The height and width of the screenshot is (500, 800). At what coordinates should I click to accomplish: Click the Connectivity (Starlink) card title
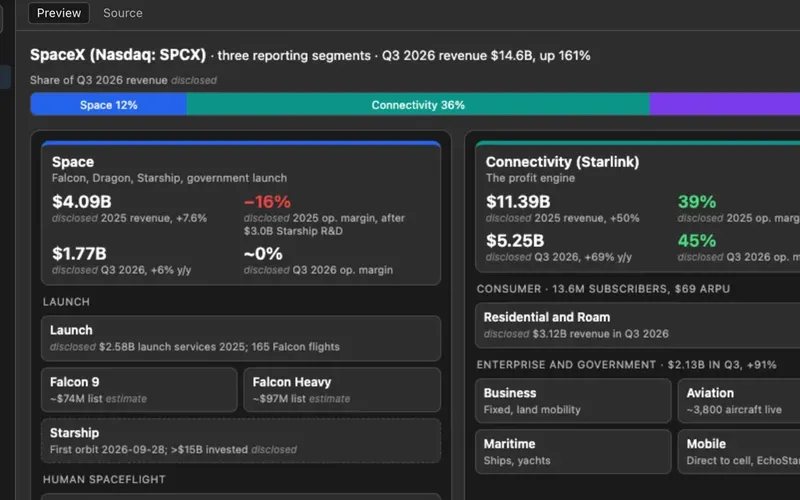click(x=562, y=162)
